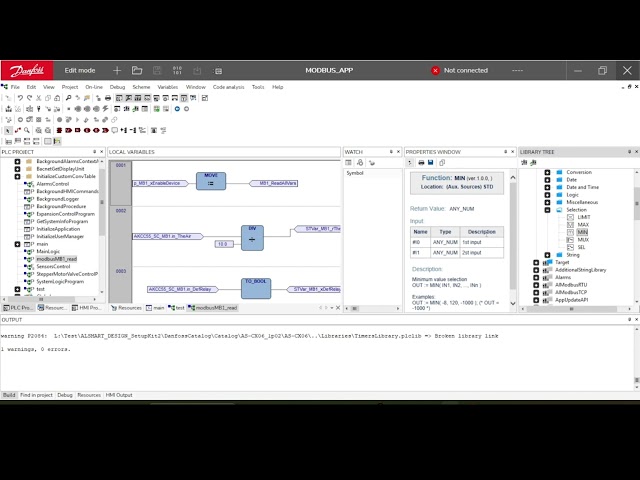The image size is (640, 480).
Task: Select MAX function in Library Tree
Action: (583, 225)
